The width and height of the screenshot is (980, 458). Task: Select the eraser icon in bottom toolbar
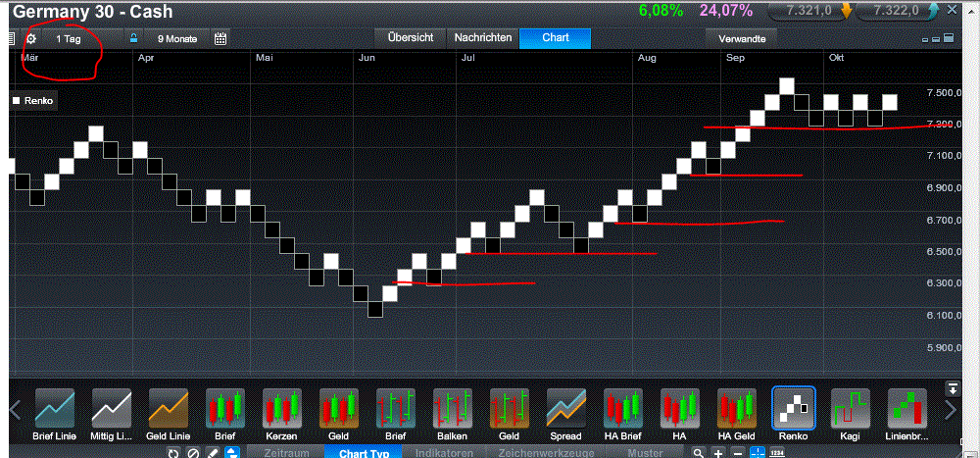213,453
